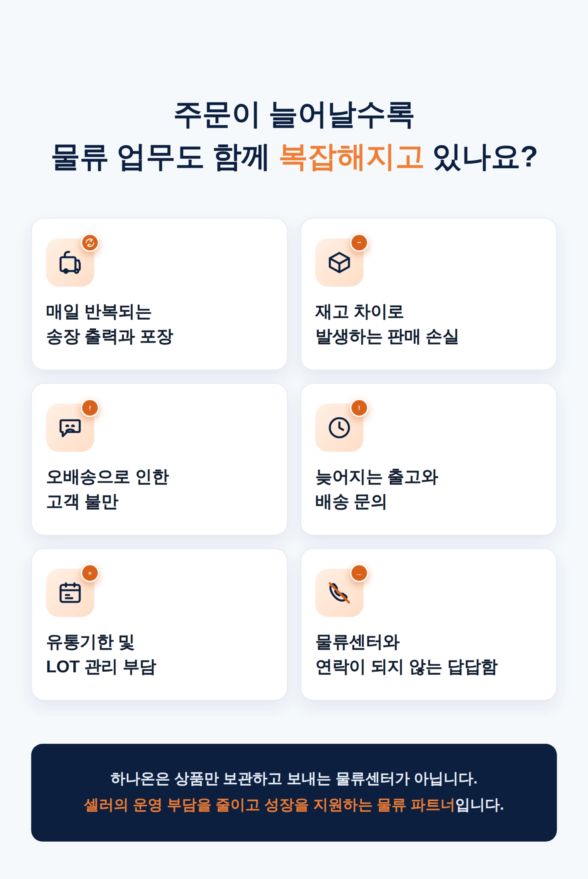Click the crossed-out phone icon
588x879 pixels.
tap(339, 593)
